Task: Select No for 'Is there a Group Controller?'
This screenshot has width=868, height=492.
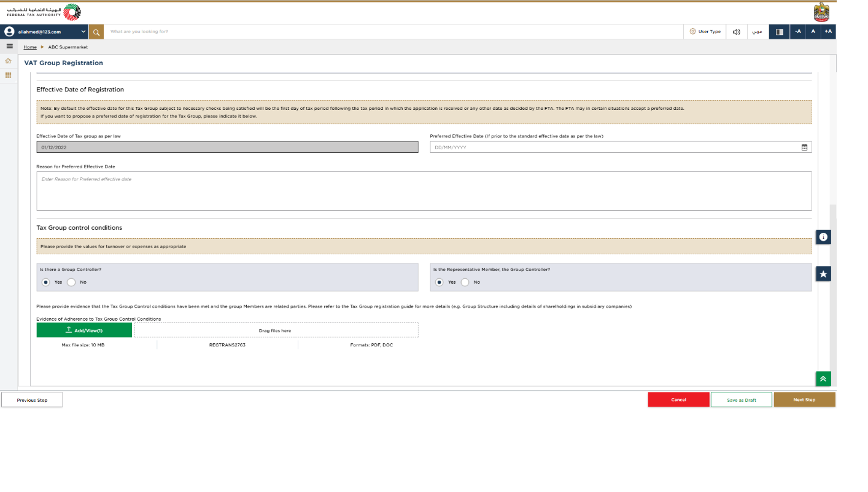Action: coord(71,283)
